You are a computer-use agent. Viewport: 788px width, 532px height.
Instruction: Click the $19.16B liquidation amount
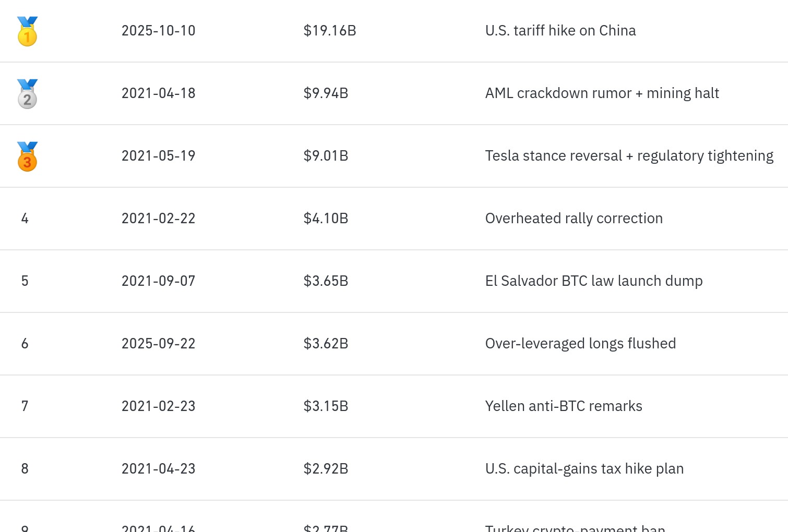[330, 31]
